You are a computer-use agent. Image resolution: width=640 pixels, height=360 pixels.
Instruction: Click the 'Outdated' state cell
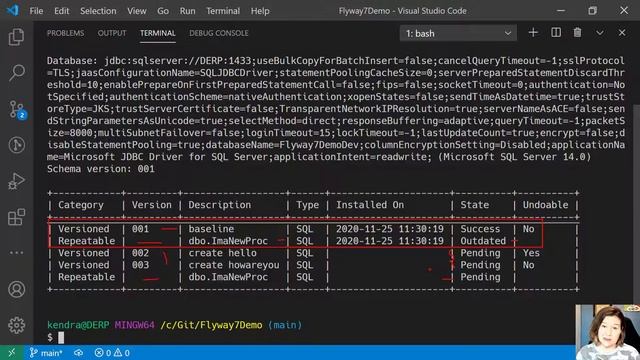click(x=483, y=241)
